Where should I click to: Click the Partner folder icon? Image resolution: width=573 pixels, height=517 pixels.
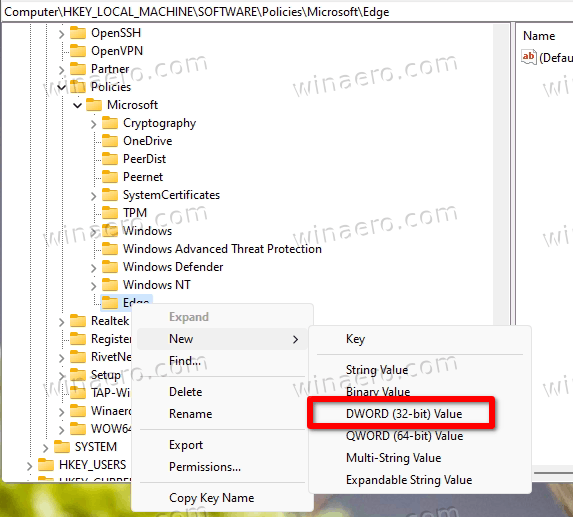point(78,68)
